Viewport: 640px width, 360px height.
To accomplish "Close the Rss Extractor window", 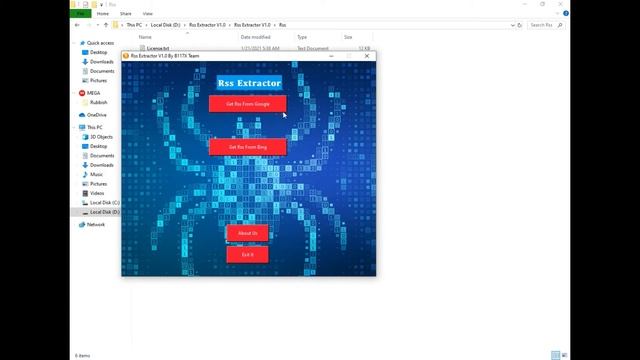I will 367,56.
